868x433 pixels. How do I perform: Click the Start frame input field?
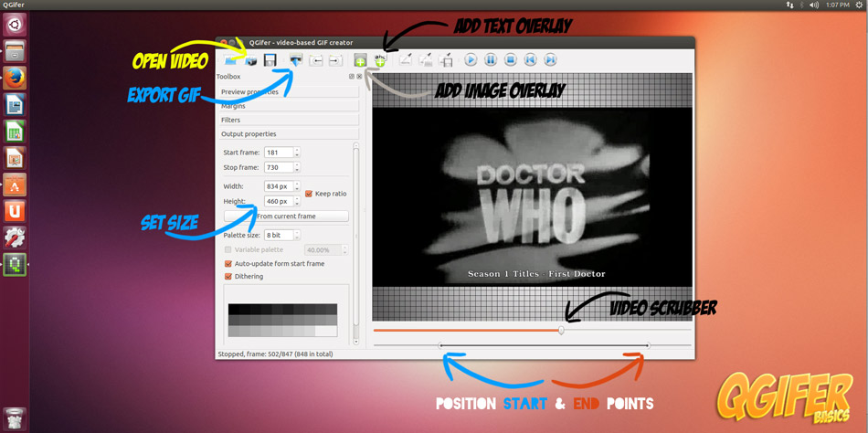pyautogui.click(x=278, y=153)
